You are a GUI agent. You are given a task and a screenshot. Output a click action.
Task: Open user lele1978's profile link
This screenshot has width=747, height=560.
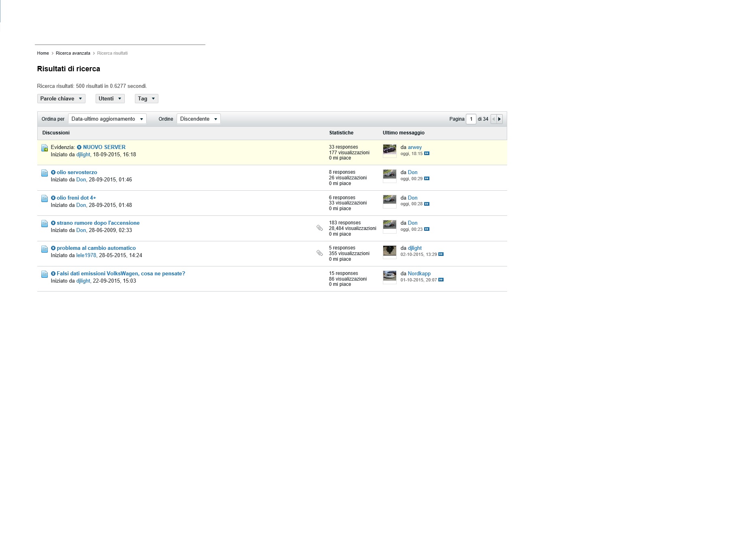(86, 256)
